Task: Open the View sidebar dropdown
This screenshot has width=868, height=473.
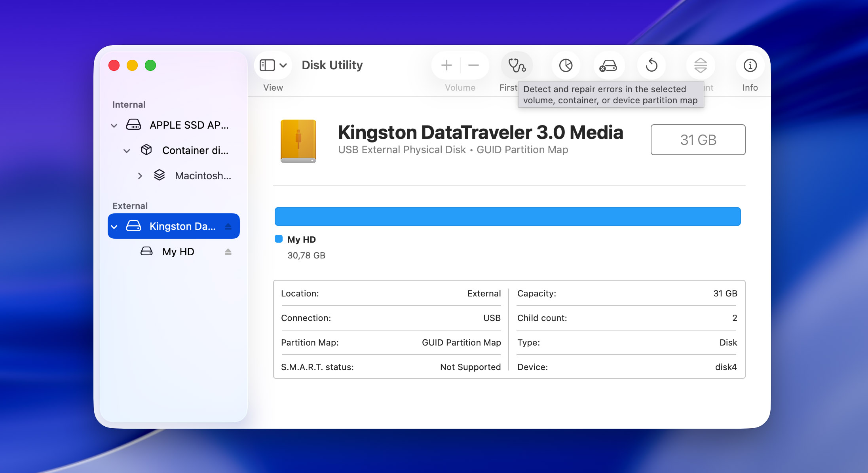Action: (273, 65)
